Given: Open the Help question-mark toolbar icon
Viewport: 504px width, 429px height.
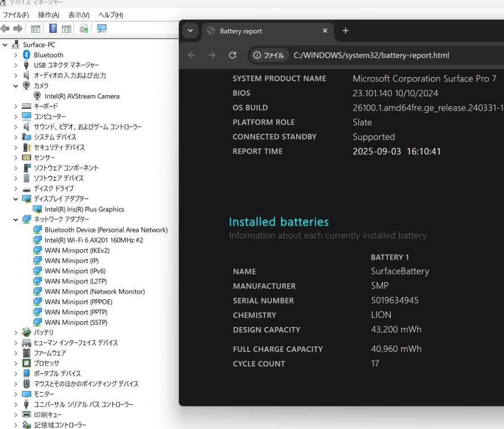Looking at the screenshot, I should coord(53,28).
